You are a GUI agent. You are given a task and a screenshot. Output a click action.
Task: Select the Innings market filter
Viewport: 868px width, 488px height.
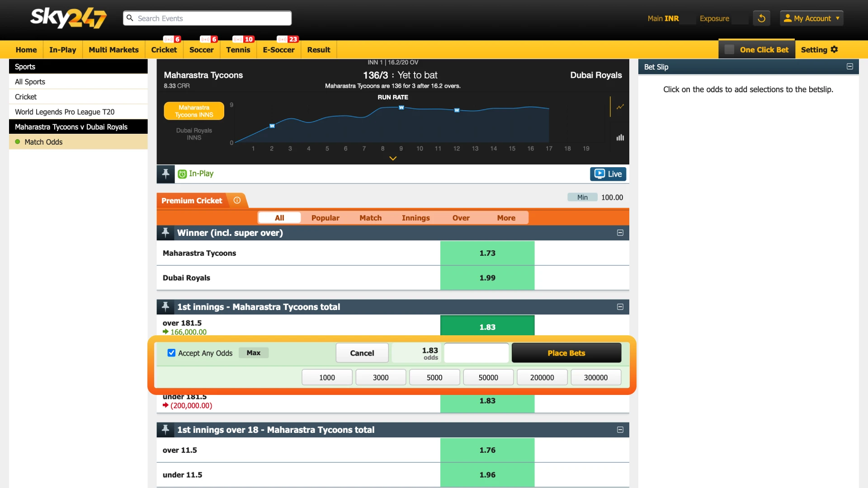pos(415,217)
